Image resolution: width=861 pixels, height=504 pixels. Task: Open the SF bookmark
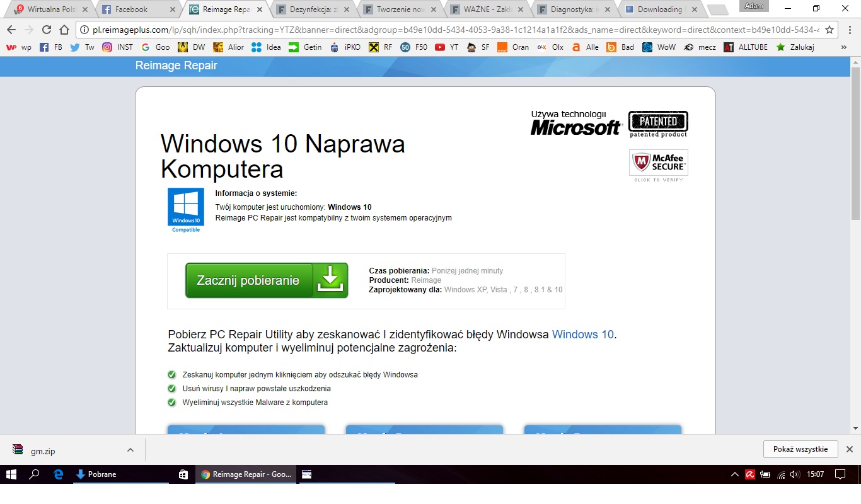478,47
